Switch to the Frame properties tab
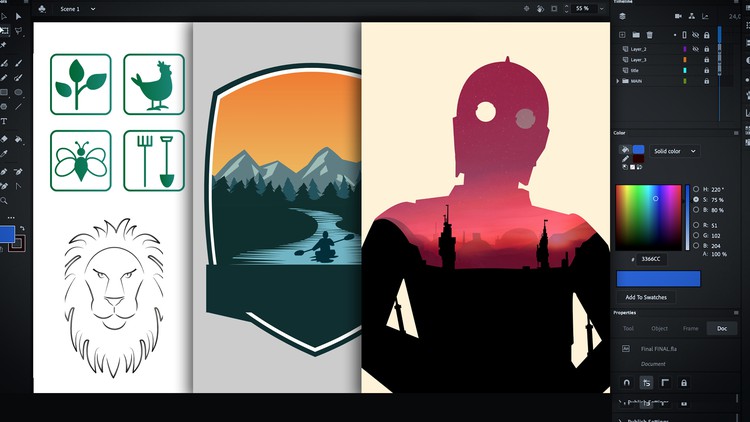Screen dimensions: 750x422 691,328
